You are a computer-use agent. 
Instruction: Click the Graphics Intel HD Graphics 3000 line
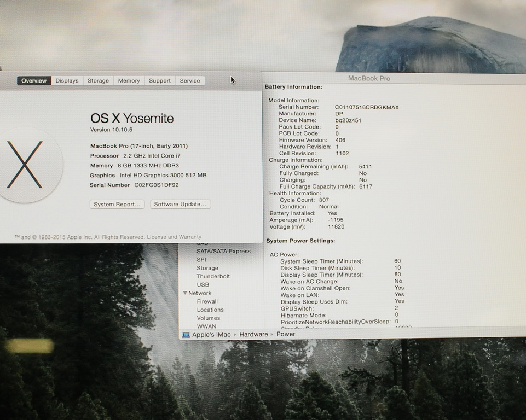click(x=148, y=175)
